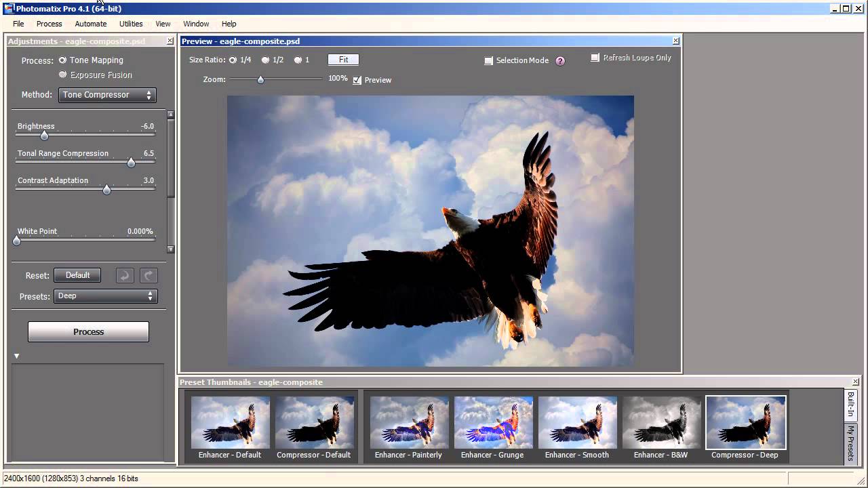Uncheck the Preview checkbox
The height and width of the screenshot is (488, 868).
357,80
